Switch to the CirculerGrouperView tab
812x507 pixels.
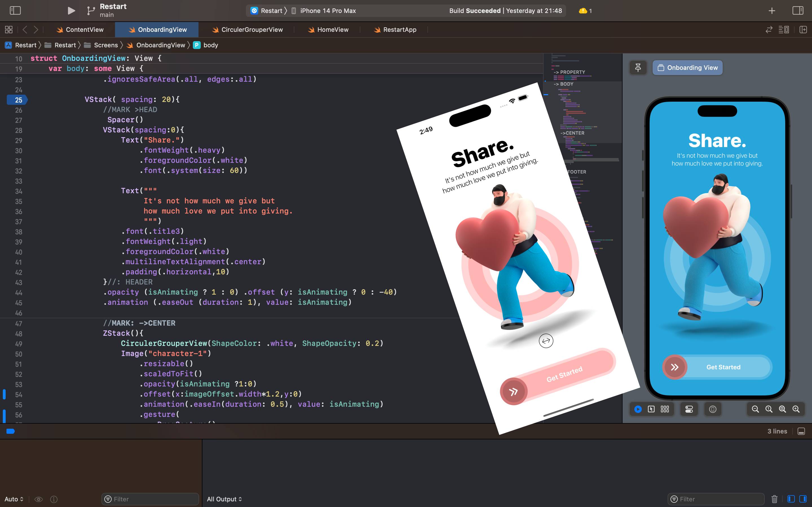tap(248, 30)
